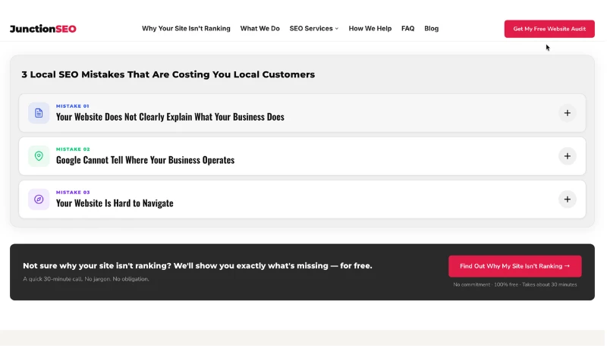Click 'Not sure why your site isn't ranking?' headline
Viewport: 607px width, 364px height.
tap(197, 265)
